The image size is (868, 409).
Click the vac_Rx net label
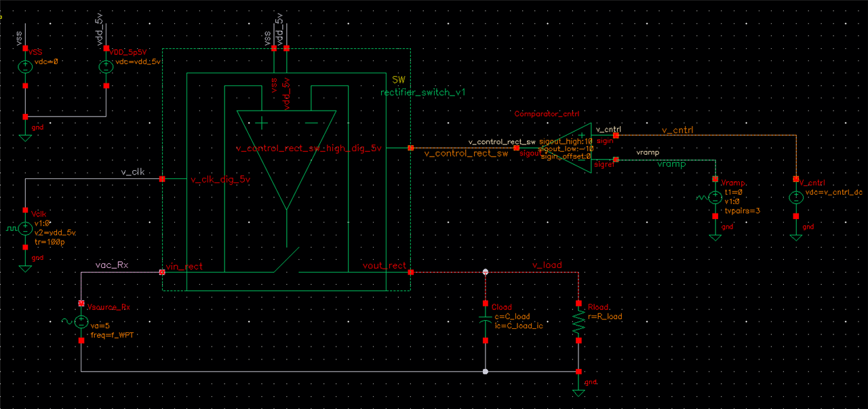tap(113, 265)
